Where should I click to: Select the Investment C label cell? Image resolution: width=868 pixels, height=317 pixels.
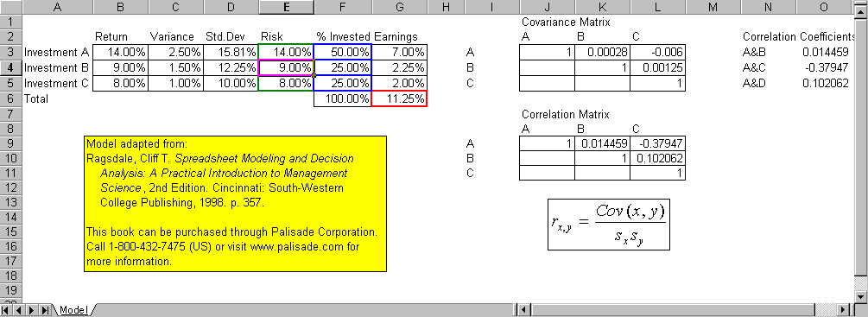pos(58,84)
